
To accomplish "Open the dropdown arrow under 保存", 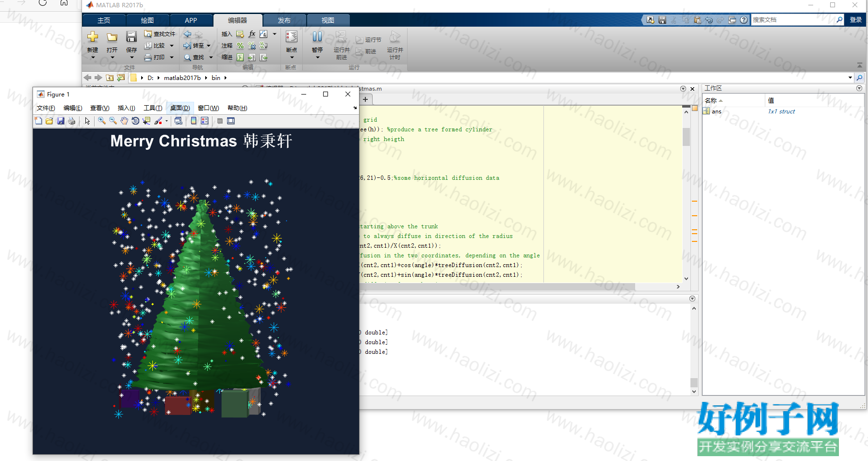I will coord(131,58).
